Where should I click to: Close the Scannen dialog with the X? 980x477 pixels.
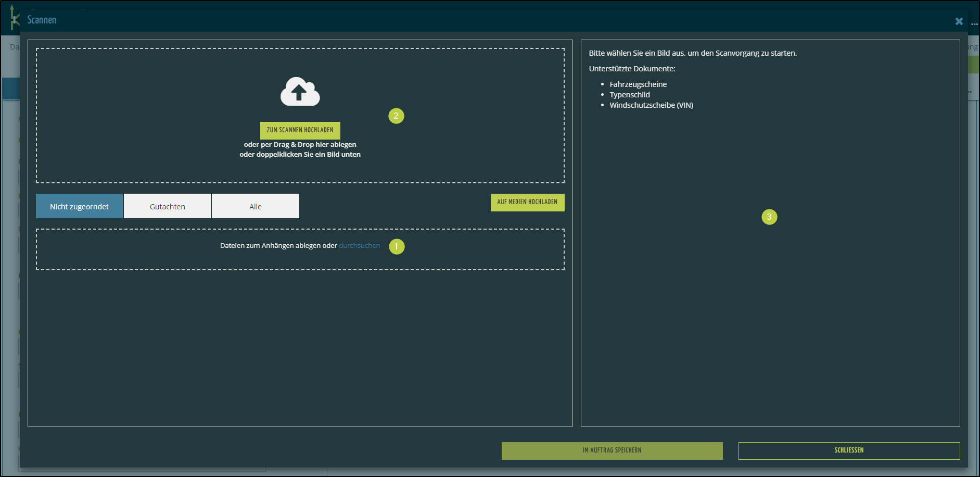(959, 21)
